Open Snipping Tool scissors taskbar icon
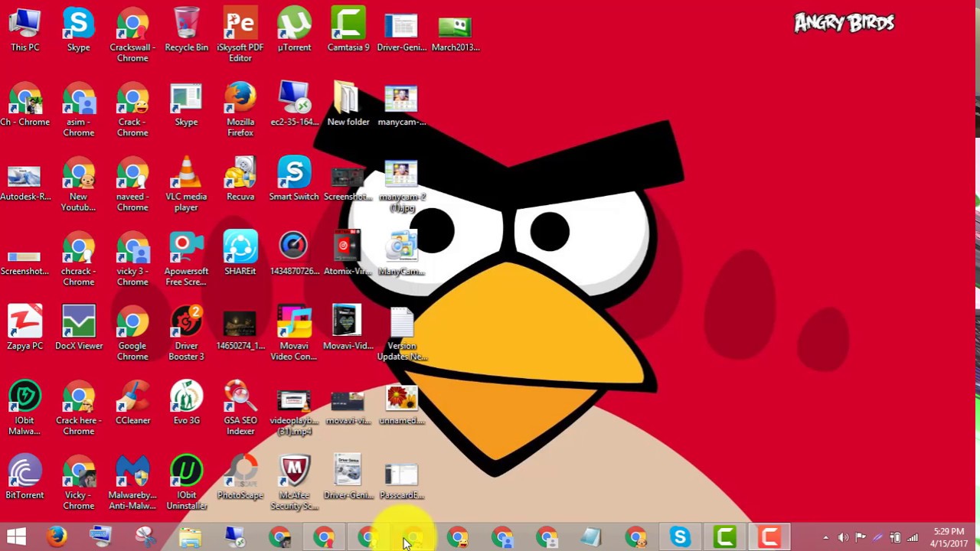 tap(145, 536)
